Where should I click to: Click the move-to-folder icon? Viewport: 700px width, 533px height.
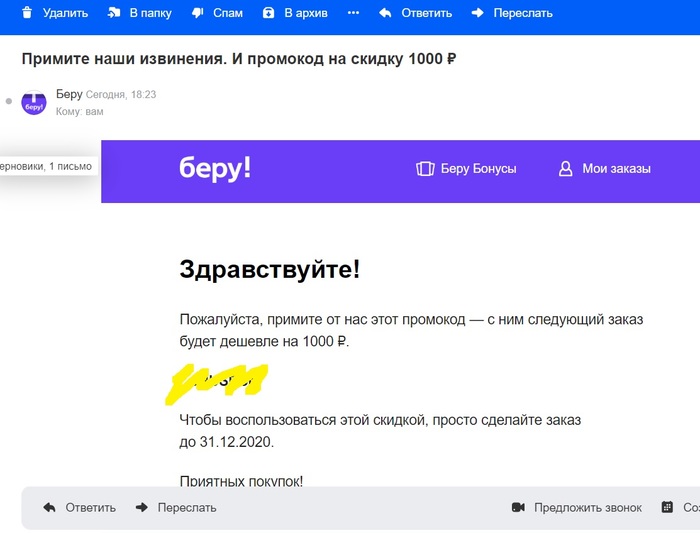click(114, 13)
